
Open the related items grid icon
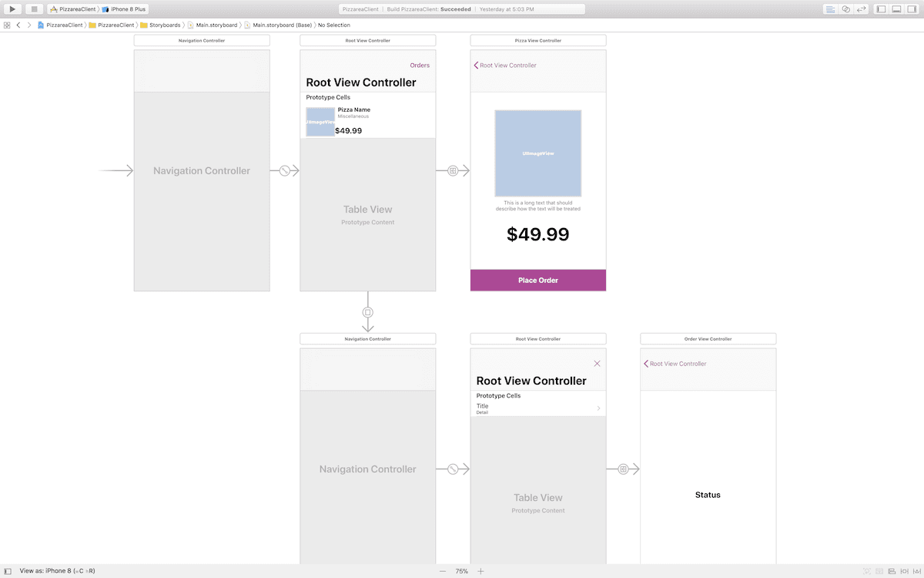tap(7, 25)
